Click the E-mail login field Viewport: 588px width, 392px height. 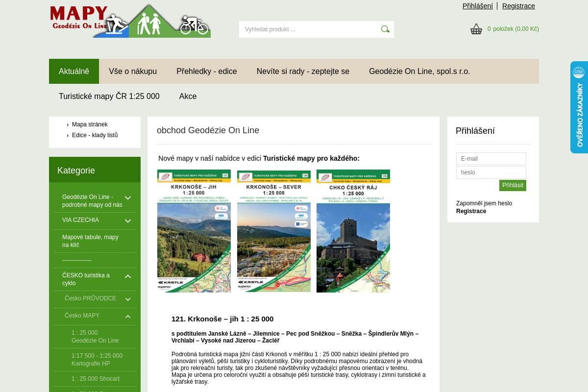coord(491,159)
